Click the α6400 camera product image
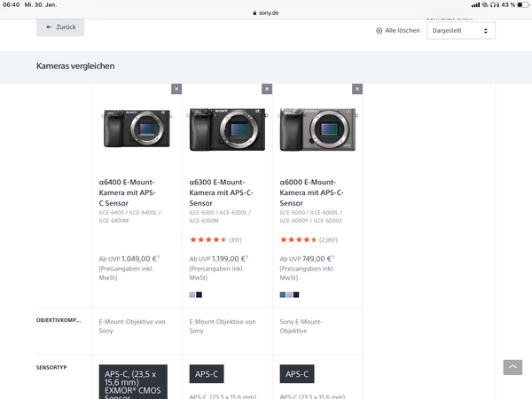532x399 pixels. (x=137, y=129)
